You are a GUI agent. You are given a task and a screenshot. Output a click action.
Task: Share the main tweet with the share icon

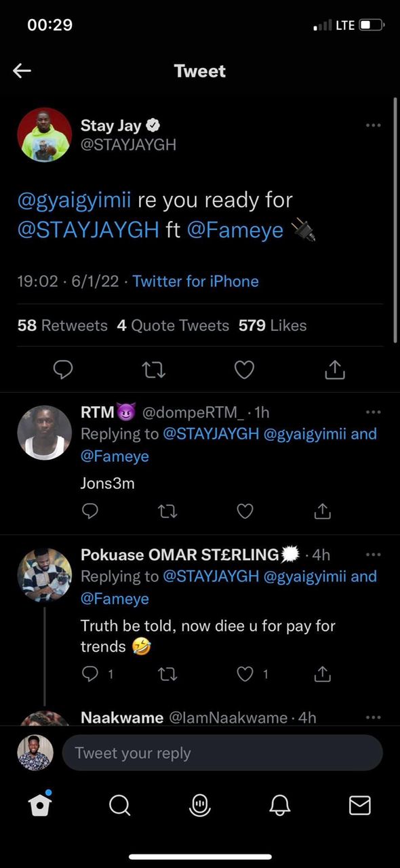pyautogui.click(x=335, y=370)
